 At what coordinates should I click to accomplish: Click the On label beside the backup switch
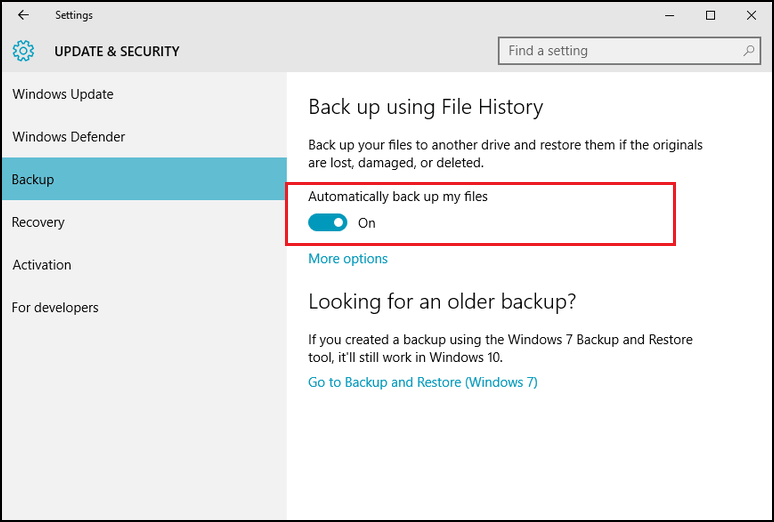(x=367, y=223)
